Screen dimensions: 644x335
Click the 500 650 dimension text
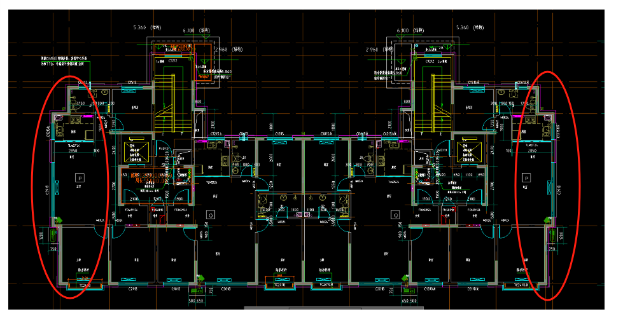[x=197, y=301]
